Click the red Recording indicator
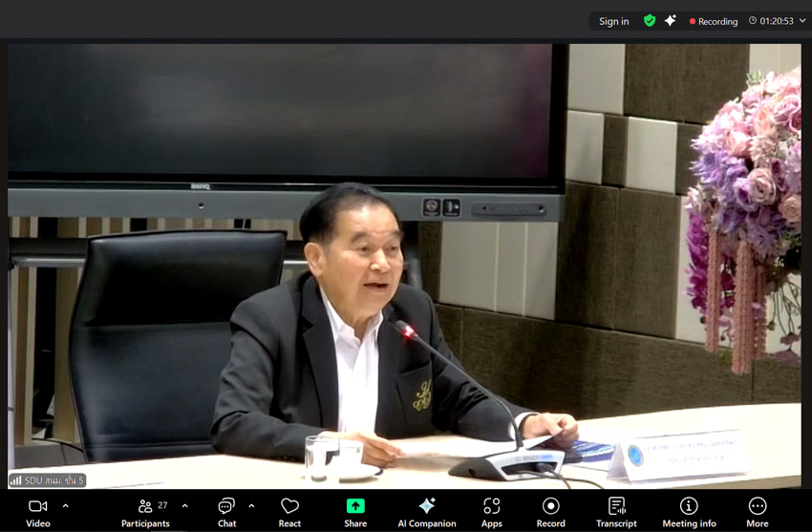 pyautogui.click(x=714, y=21)
